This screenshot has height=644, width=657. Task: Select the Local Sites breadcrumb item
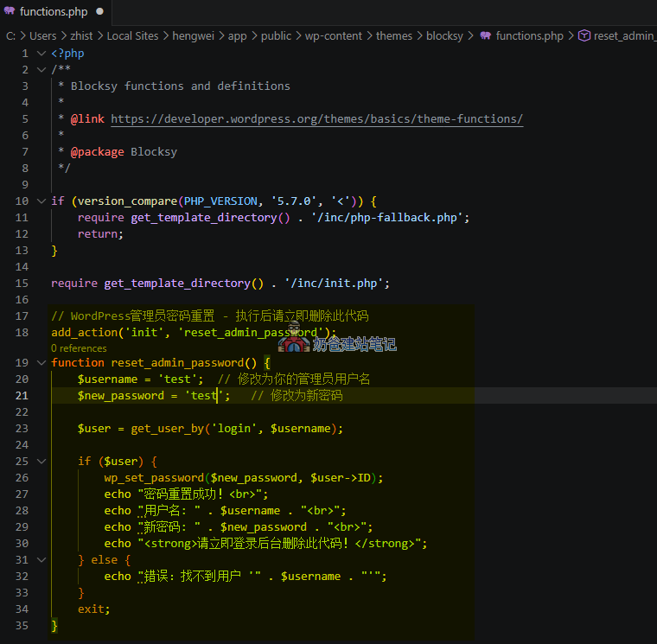(x=132, y=35)
